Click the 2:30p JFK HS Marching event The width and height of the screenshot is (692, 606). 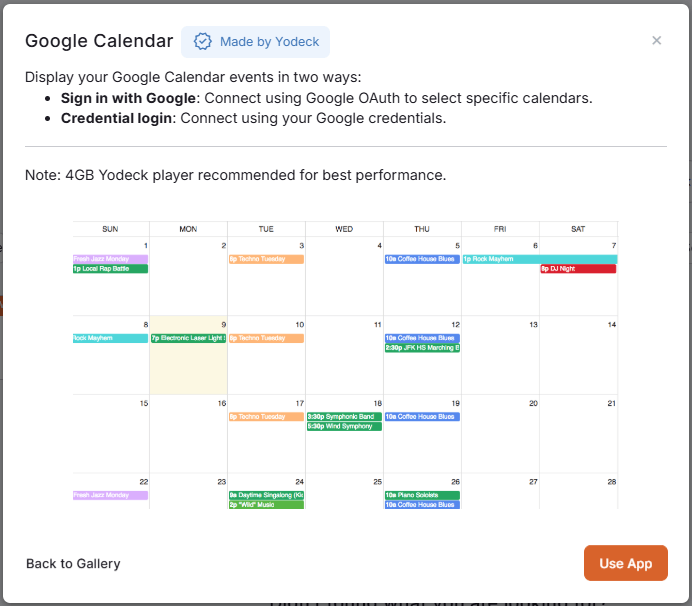point(422,348)
